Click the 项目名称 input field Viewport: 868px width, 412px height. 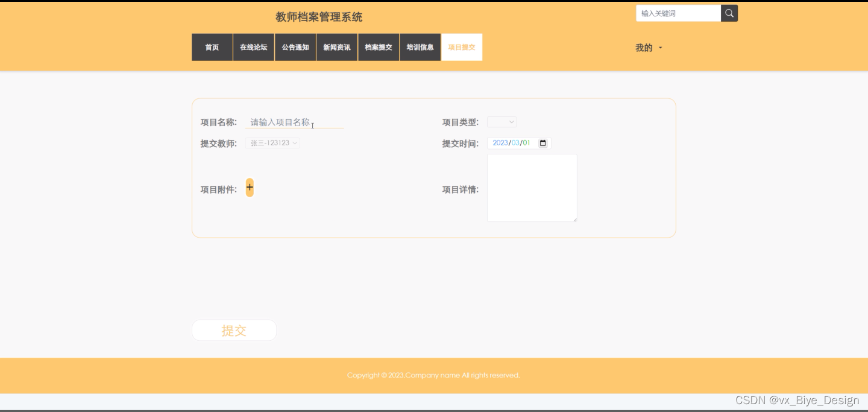coord(294,122)
